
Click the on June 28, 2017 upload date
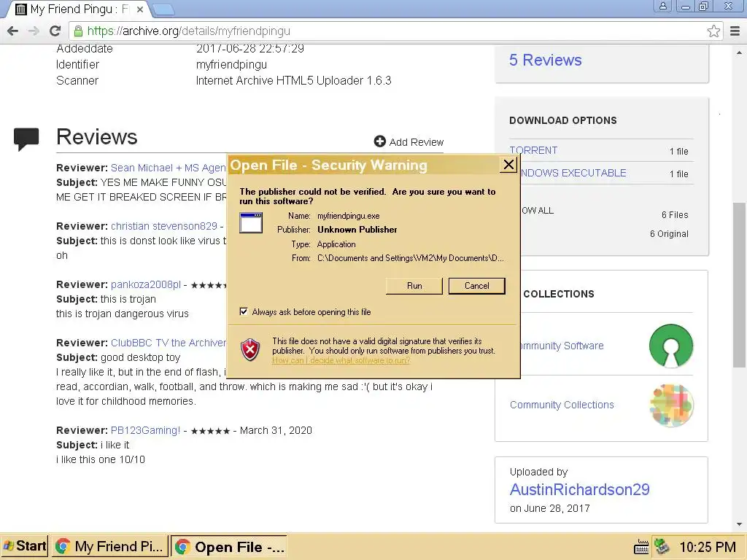point(550,508)
